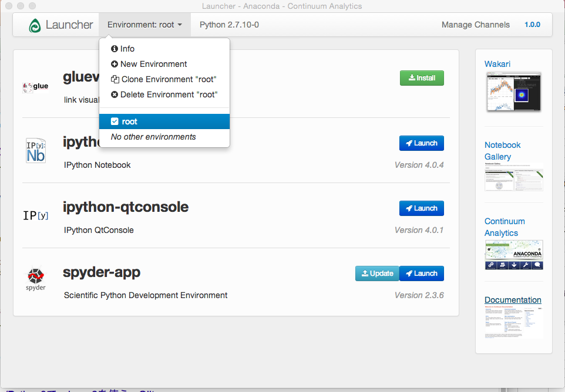Click IPython Notebook description text
The height and width of the screenshot is (392, 565).
pos(97,165)
